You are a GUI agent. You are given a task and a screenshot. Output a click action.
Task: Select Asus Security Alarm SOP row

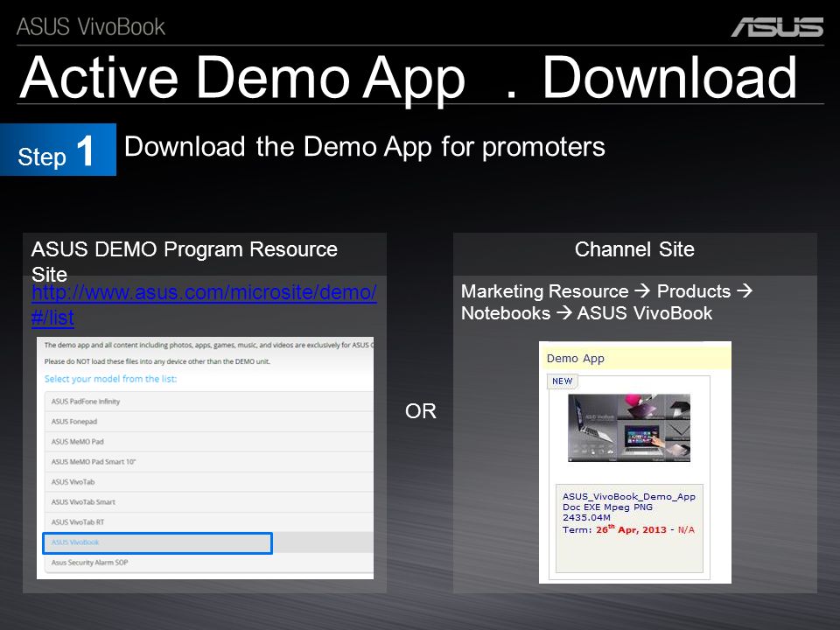(x=209, y=563)
